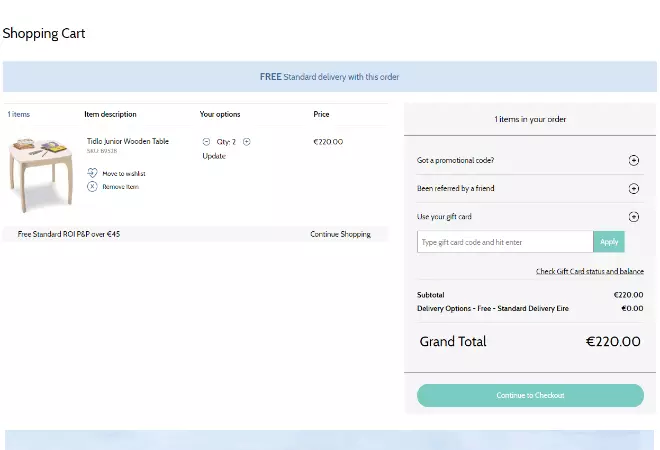Click the circled X remove icon

[x=92, y=186]
